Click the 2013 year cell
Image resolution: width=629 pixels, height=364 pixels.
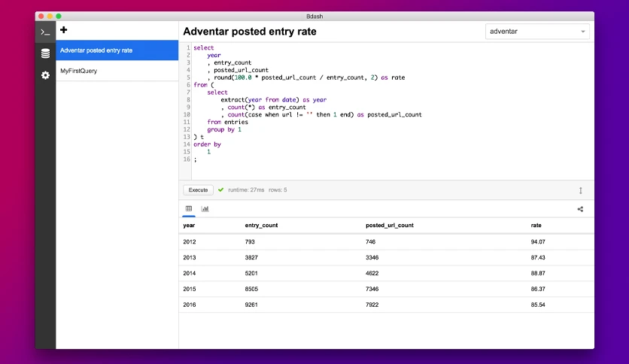(x=190, y=257)
